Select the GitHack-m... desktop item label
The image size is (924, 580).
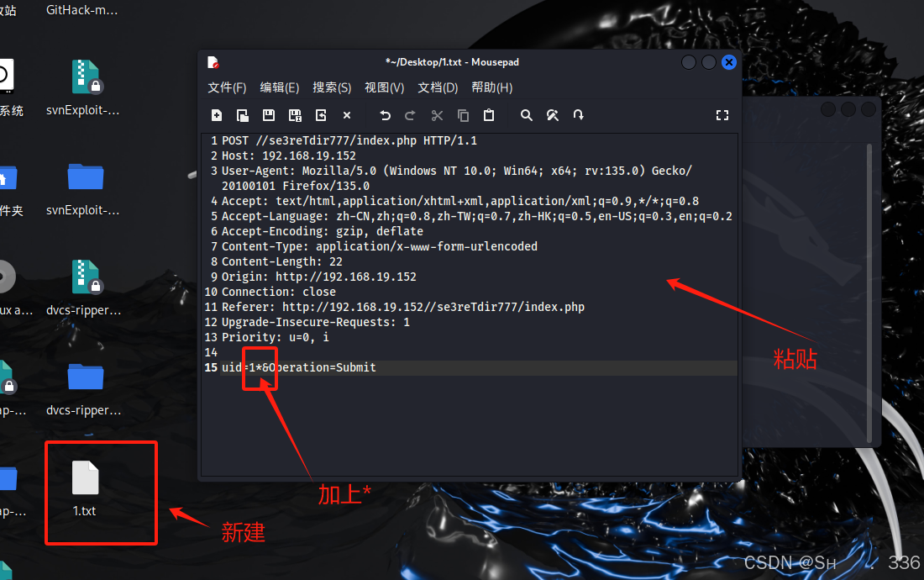[x=82, y=10]
